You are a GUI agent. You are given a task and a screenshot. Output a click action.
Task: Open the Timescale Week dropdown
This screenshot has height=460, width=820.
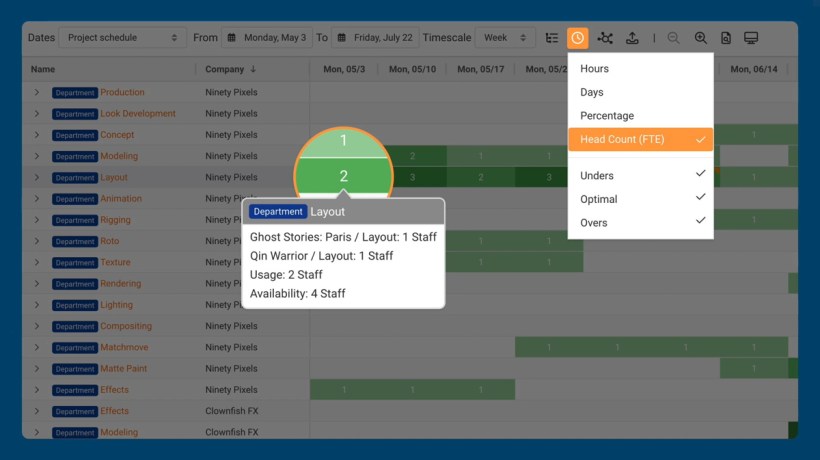(504, 38)
